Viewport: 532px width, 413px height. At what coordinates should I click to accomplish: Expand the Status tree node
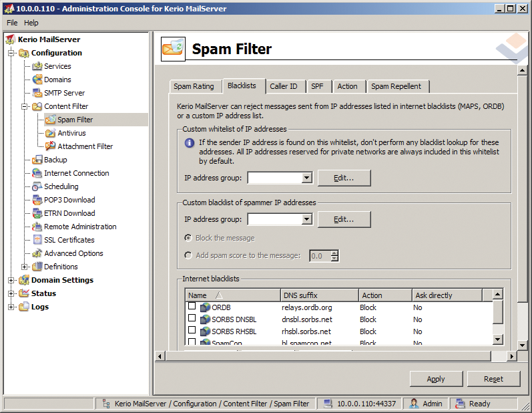(x=11, y=293)
